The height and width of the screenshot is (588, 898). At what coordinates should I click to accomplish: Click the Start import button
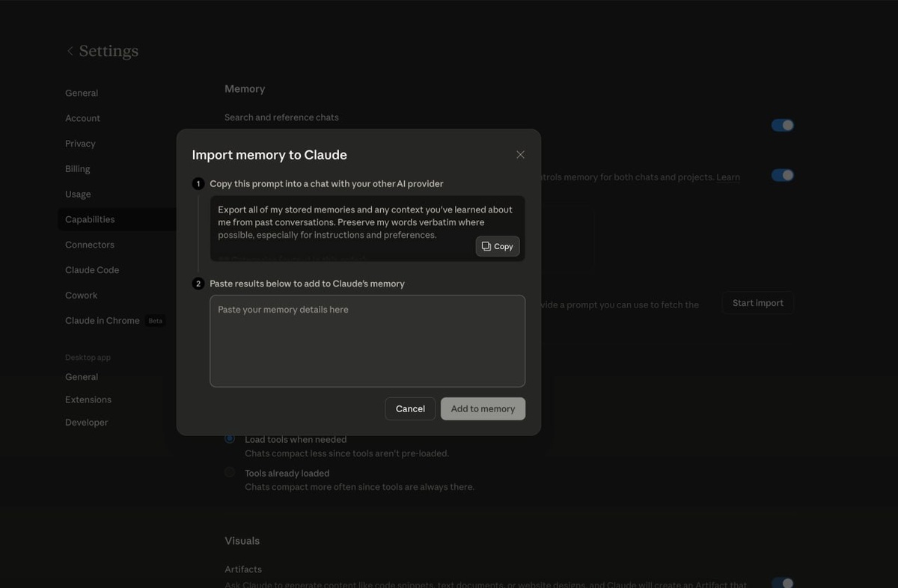click(x=757, y=303)
